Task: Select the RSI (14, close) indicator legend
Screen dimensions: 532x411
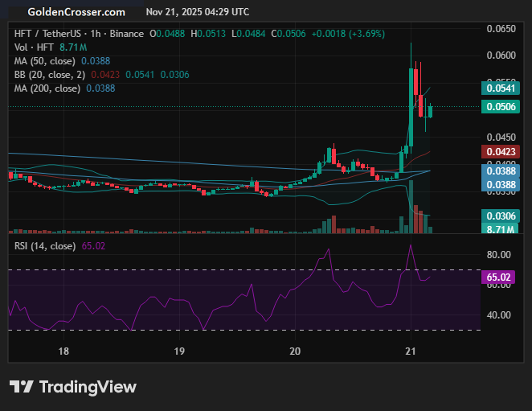Action: [59, 246]
